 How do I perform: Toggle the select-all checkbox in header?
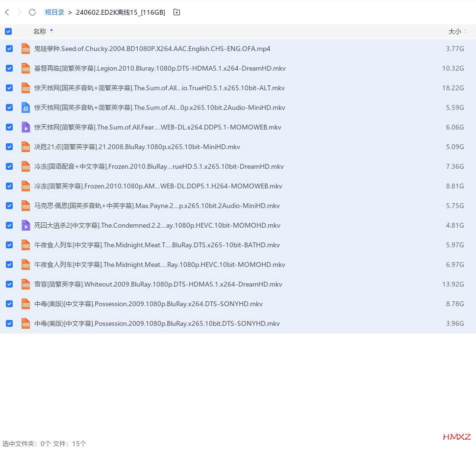8,31
